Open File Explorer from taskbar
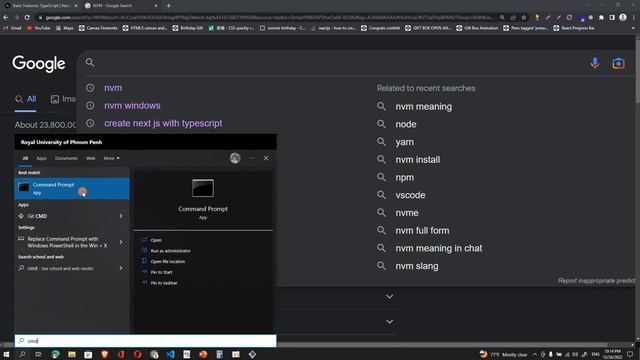 click(x=72, y=354)
